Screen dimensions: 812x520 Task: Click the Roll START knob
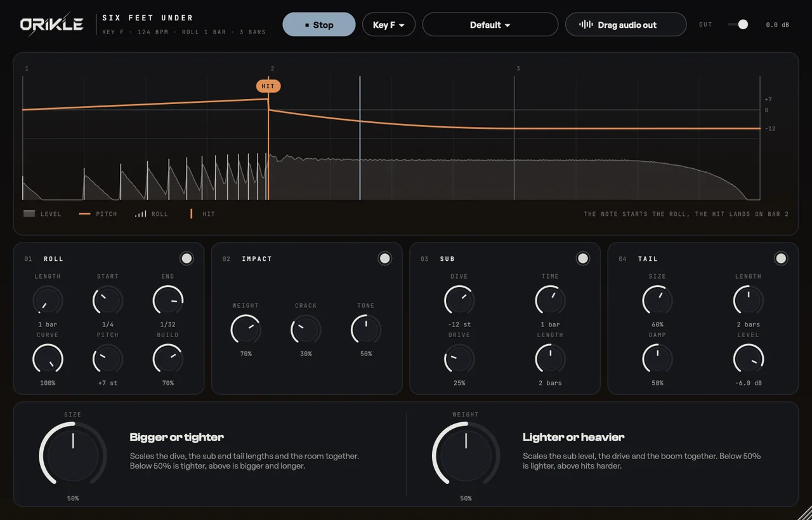(x=108, y=300)
